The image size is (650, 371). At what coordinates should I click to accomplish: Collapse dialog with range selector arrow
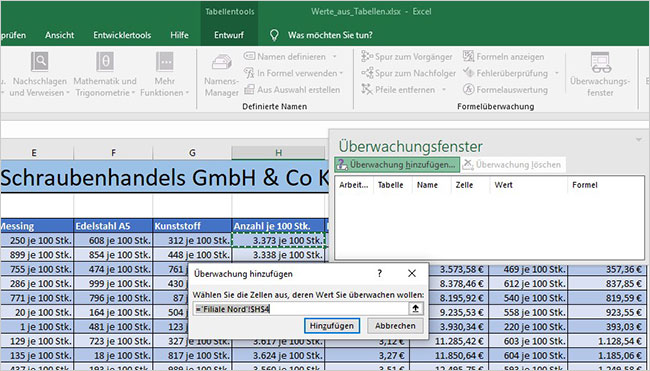click(415, 309)
